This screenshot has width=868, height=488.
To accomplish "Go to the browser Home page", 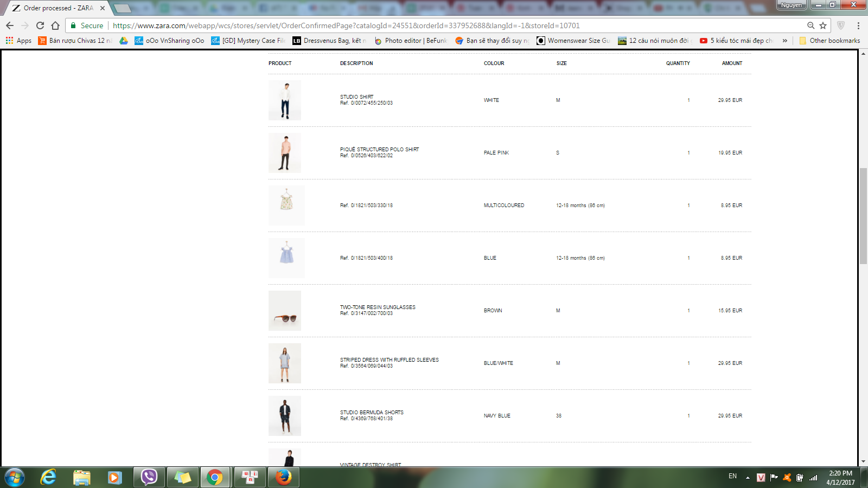I will [x=55, y=25].
